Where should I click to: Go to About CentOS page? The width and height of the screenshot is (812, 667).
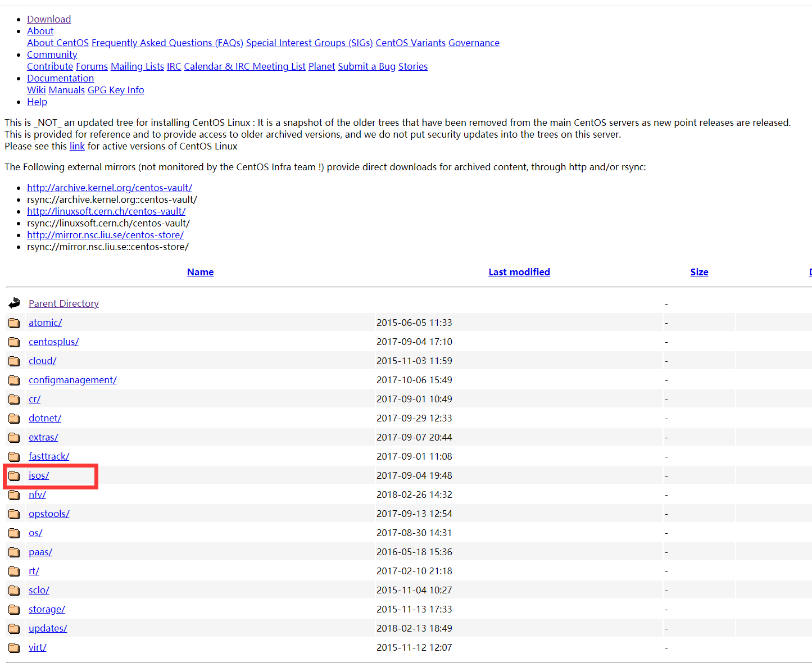58,43
